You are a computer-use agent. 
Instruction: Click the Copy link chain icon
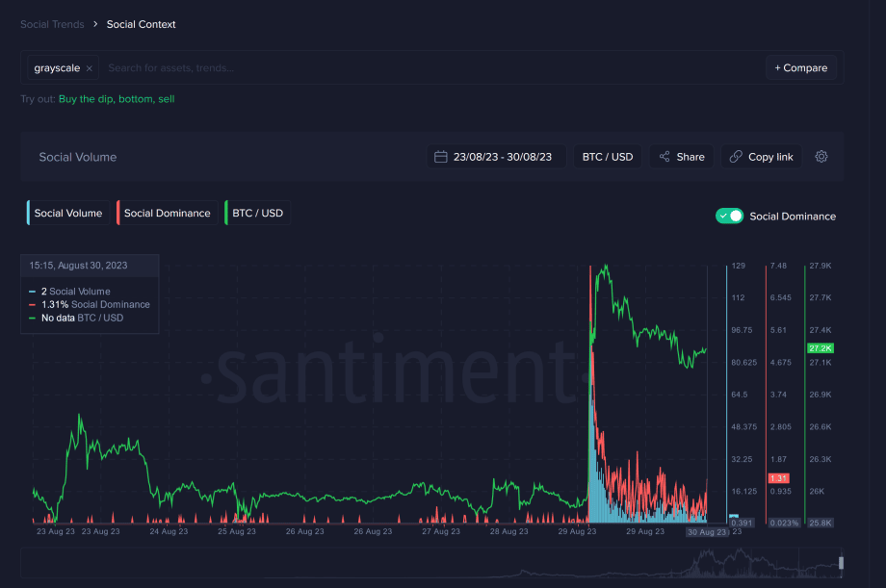(736, 157)
